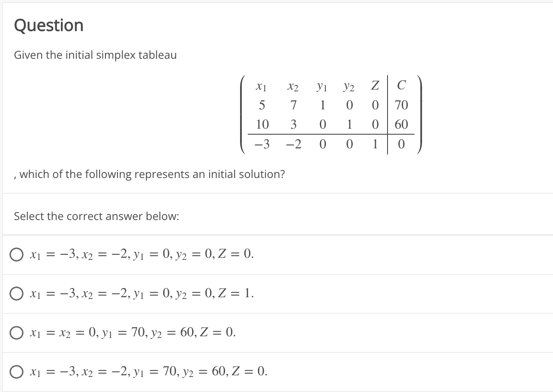Click the value 60 in the tableau
This screenshot has height=392, width=553.
401,124
